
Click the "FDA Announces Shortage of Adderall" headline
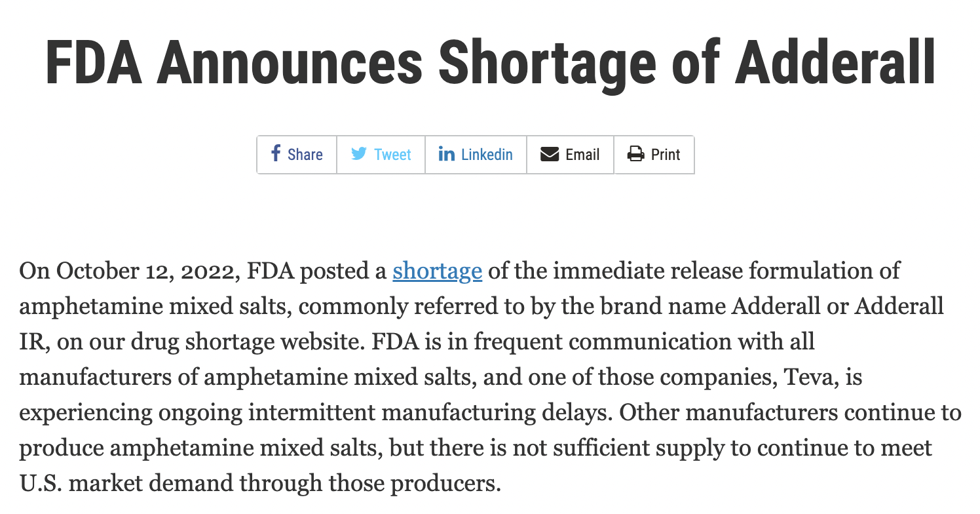(x=490, y=63)
